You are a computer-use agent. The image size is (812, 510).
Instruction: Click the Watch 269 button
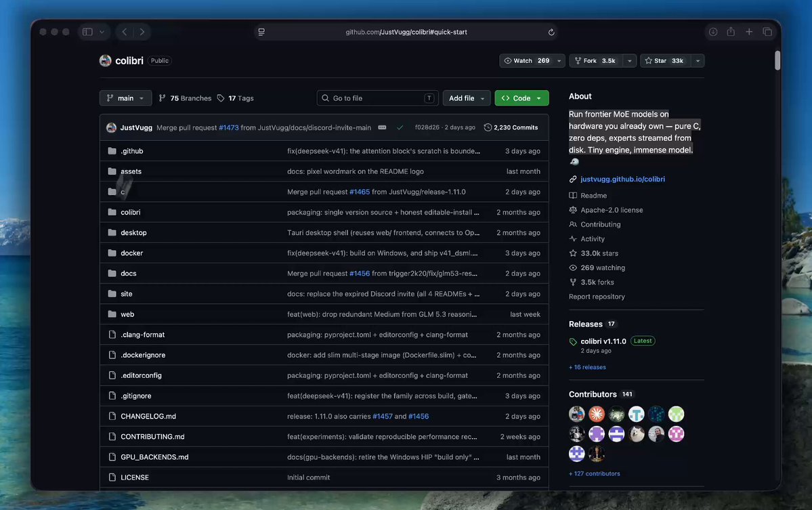pyautogui.click(x=527, y=60)
